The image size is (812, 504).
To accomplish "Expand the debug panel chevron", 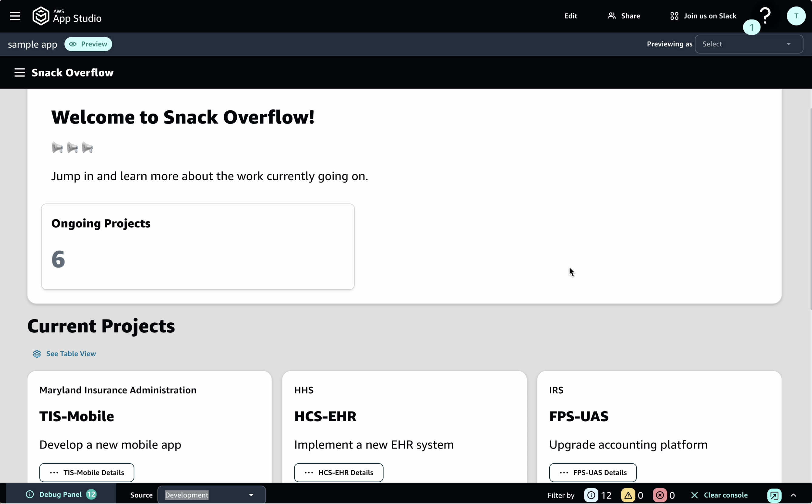I will coord(793,495).
